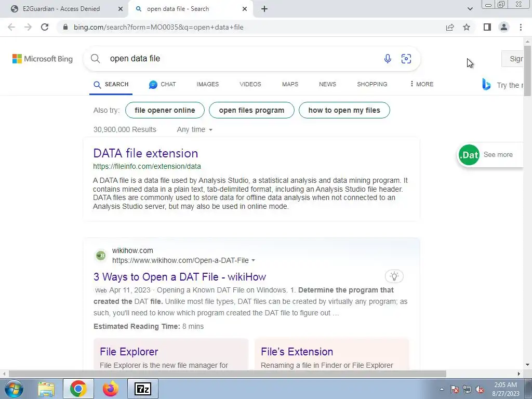View site info via the lock icon

click(65, 27)
